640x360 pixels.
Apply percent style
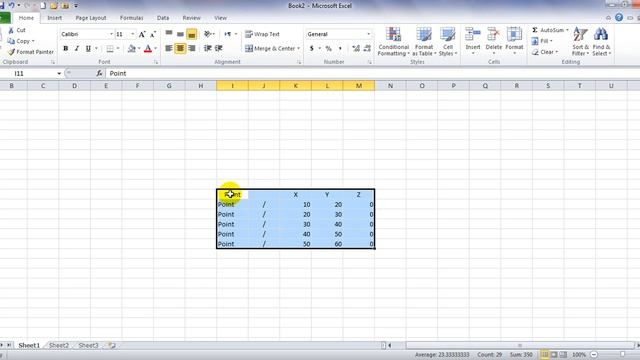[328, 49]
